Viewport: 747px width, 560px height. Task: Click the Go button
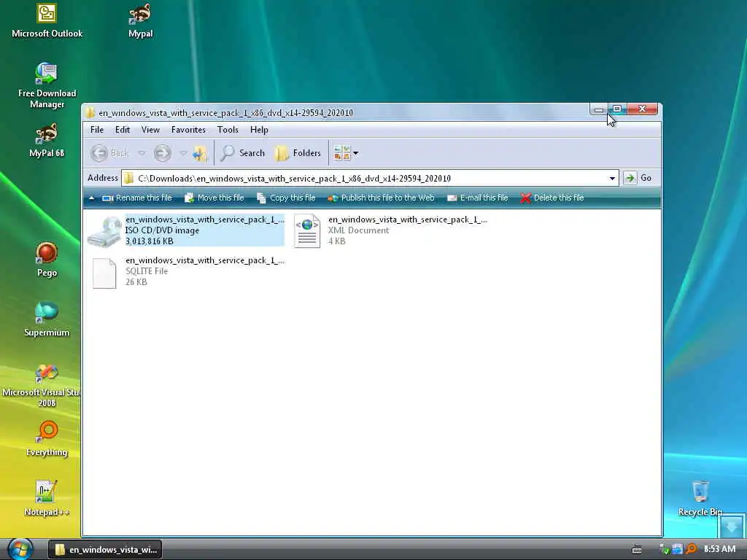[638, 178]
